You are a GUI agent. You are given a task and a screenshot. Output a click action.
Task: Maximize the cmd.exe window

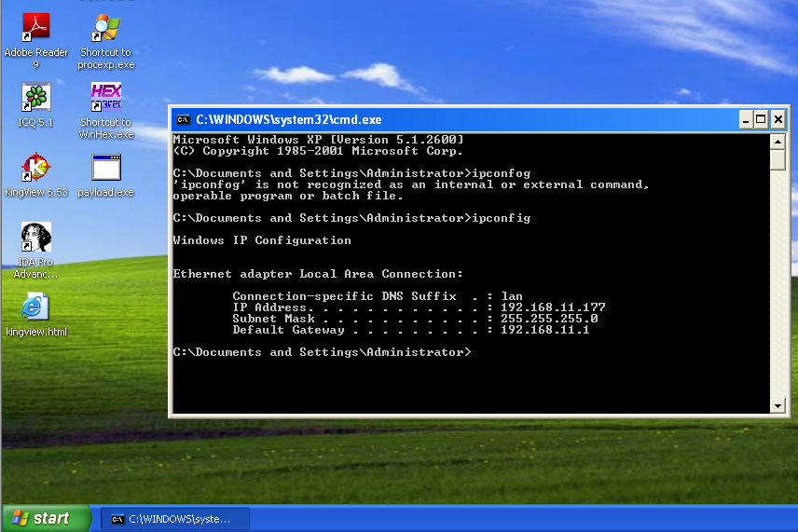(761, 119)
